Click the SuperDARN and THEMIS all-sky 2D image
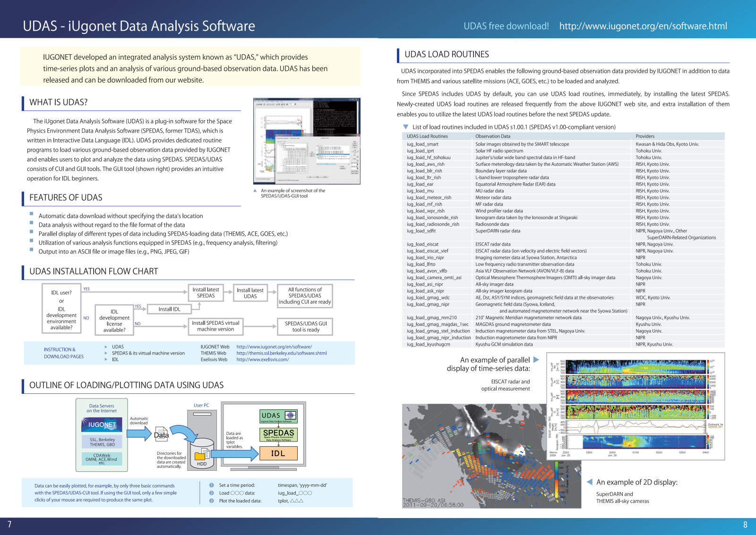Image resolution: width=756 pixels, height=535 pixels. [491, 456]
